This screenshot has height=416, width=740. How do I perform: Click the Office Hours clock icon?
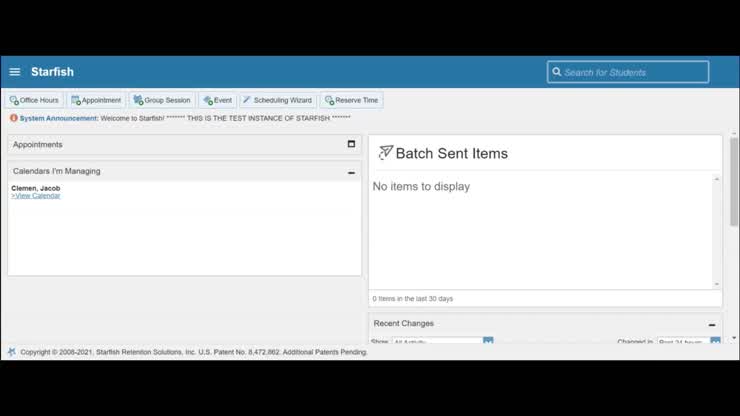(14, 100)
